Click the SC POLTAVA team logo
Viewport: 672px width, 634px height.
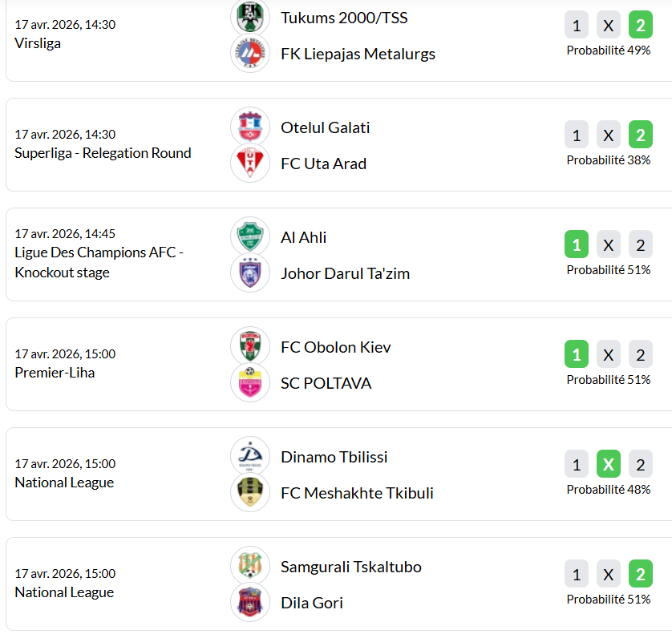[x=250, y=383]
